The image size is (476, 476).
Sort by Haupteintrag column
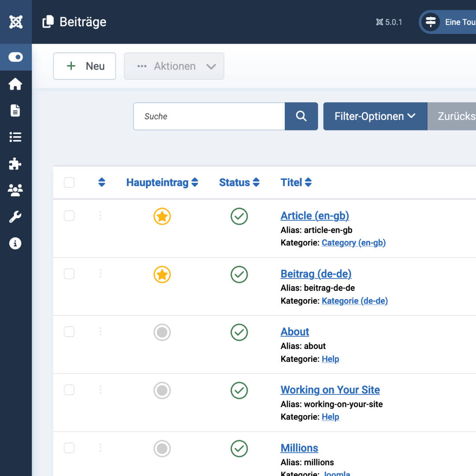point(162,182)
